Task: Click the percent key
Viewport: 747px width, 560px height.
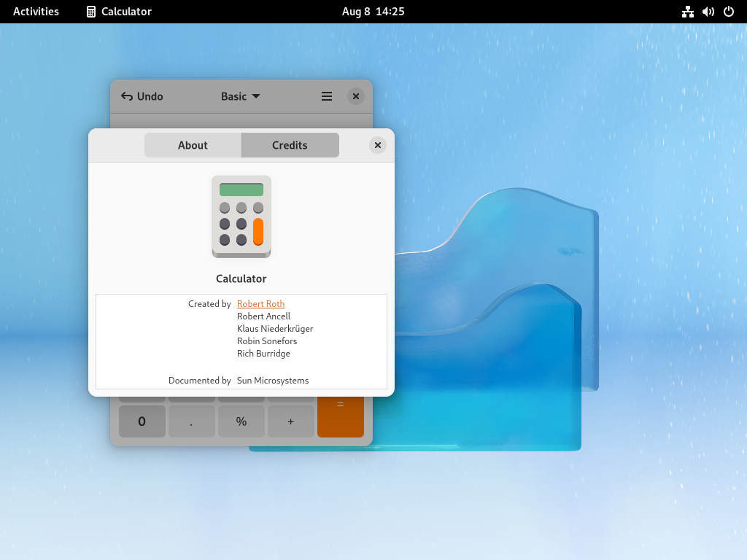Action: click(x=241, y=421)
